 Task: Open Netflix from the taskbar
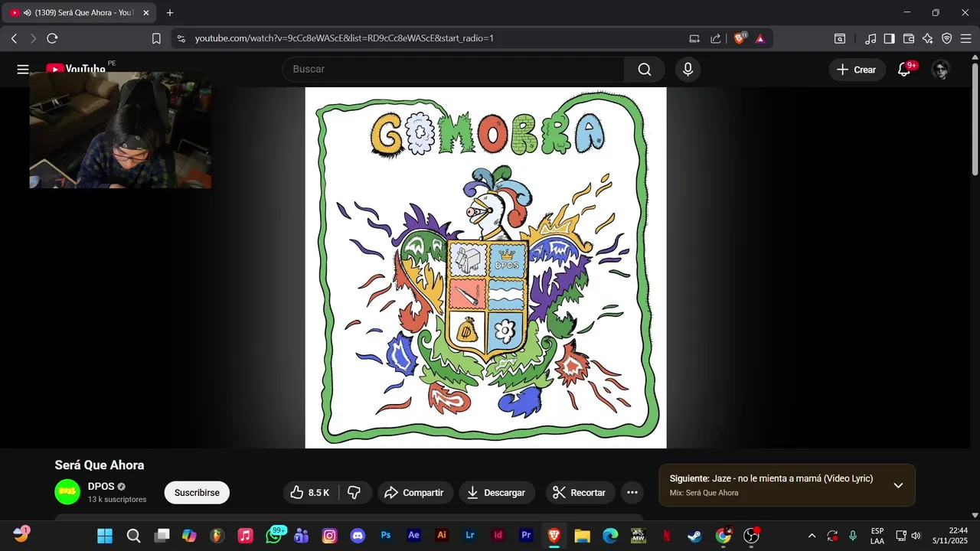[x=666, y=536]
